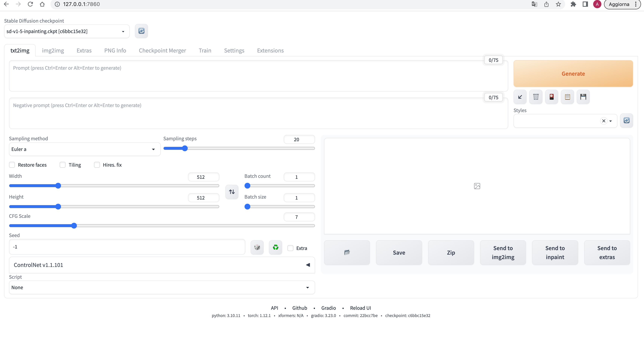Click the clipboard apply styles icon
Viewport: 644px width, 337px height.
567,97
